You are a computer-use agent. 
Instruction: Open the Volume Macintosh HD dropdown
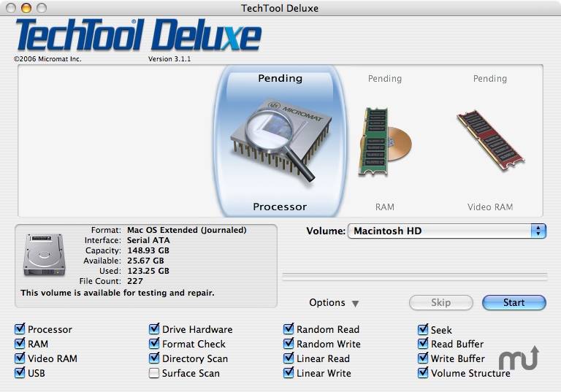pos(447,231)
